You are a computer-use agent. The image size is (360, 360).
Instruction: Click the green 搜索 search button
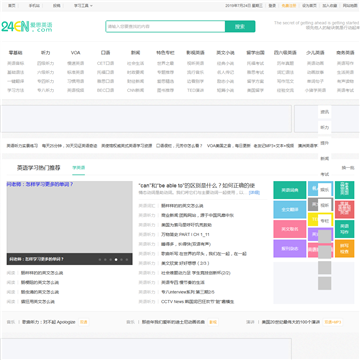(x=240, y=27)
